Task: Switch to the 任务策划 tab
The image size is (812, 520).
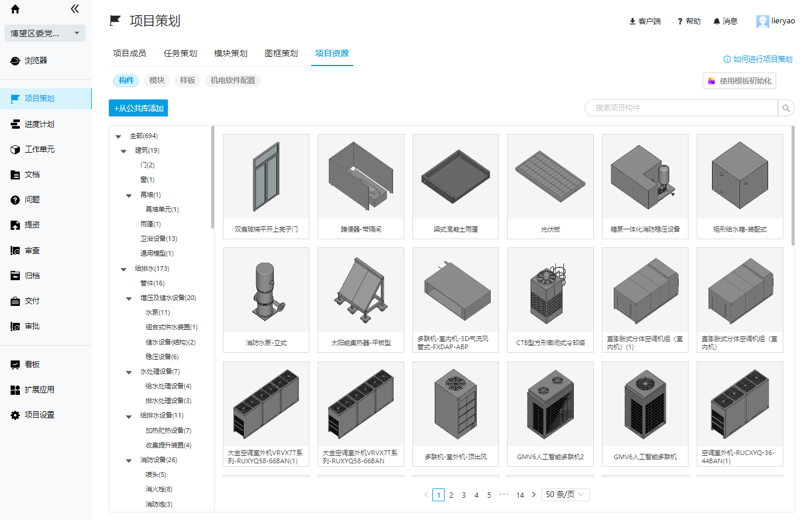Action: coord(180,53)
